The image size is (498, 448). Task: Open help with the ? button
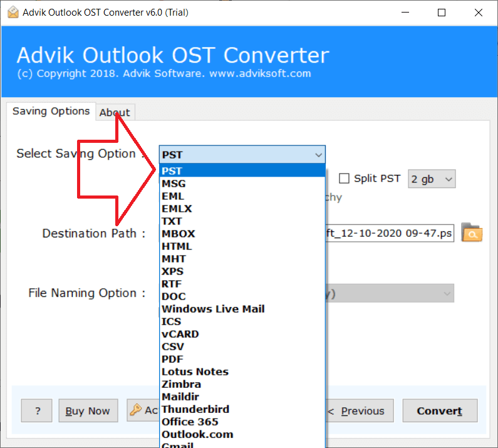[37, 411]
